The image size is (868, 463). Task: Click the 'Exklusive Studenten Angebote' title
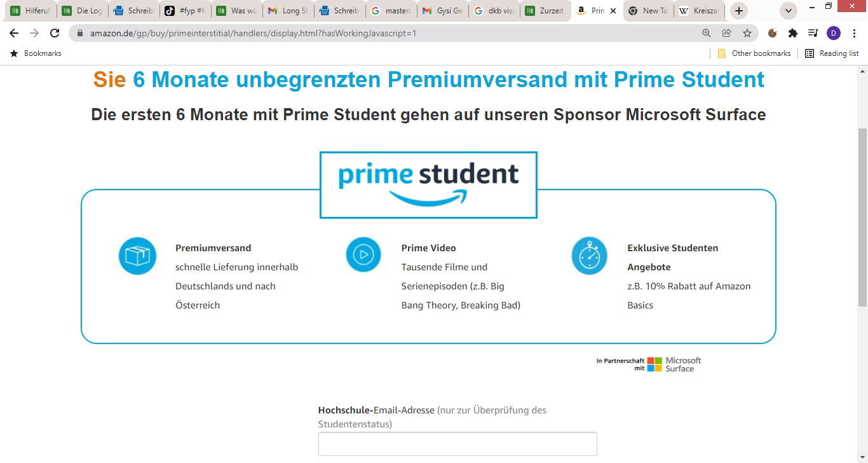pyautogui.click(x=673, y=258)
